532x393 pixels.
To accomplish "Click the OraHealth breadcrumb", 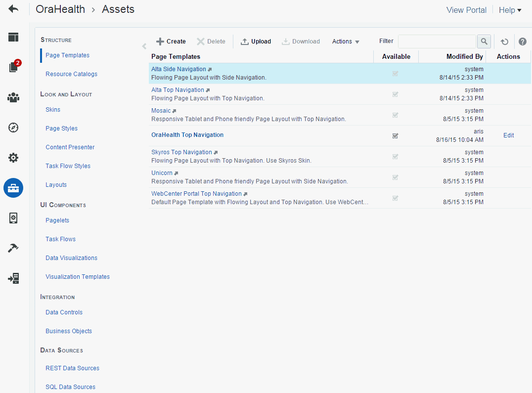I will tap(60, 9).
